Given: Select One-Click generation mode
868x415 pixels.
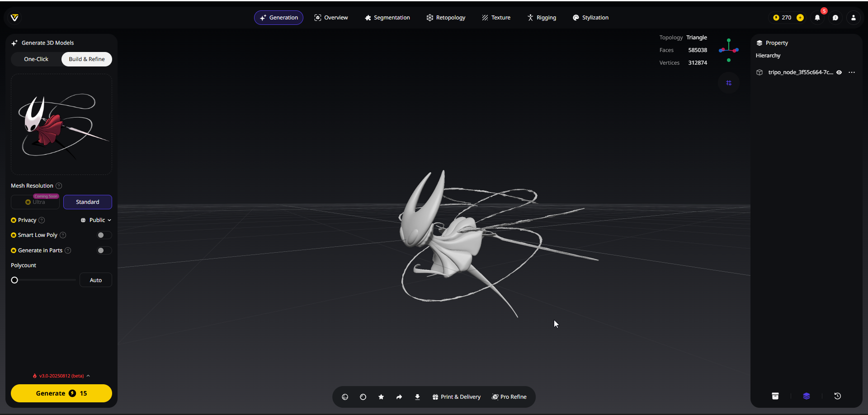Looking at the screenshot, I should click(36, 59).
